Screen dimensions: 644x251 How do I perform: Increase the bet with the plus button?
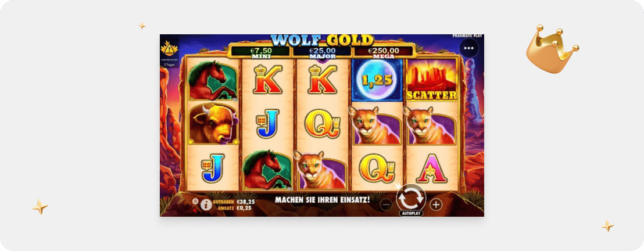tap(436, 204)
